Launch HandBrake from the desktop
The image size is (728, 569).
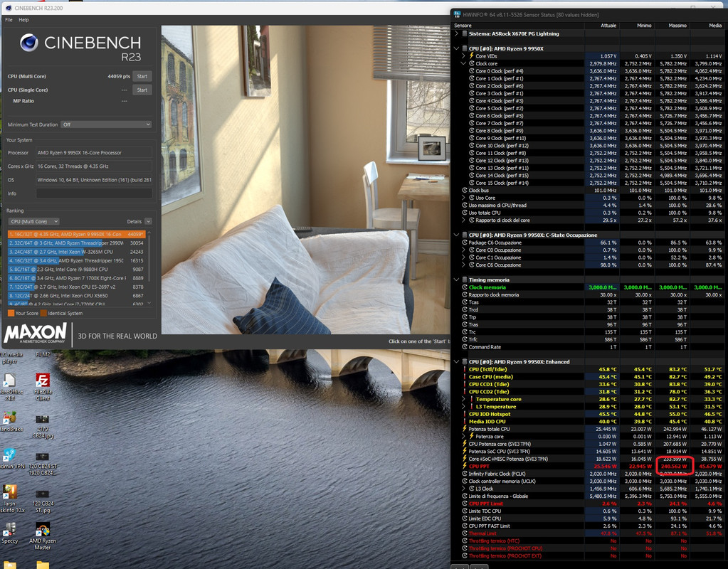(10, 421)
